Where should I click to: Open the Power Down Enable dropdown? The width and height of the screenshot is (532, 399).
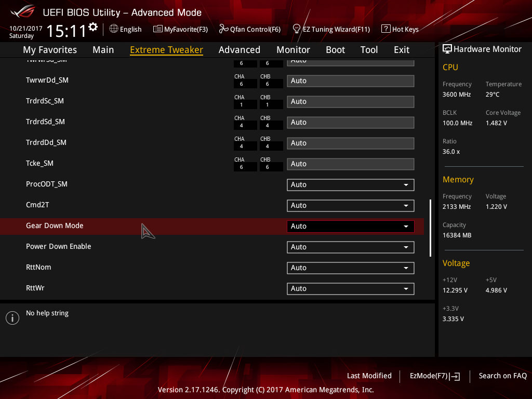pos(351,247)
